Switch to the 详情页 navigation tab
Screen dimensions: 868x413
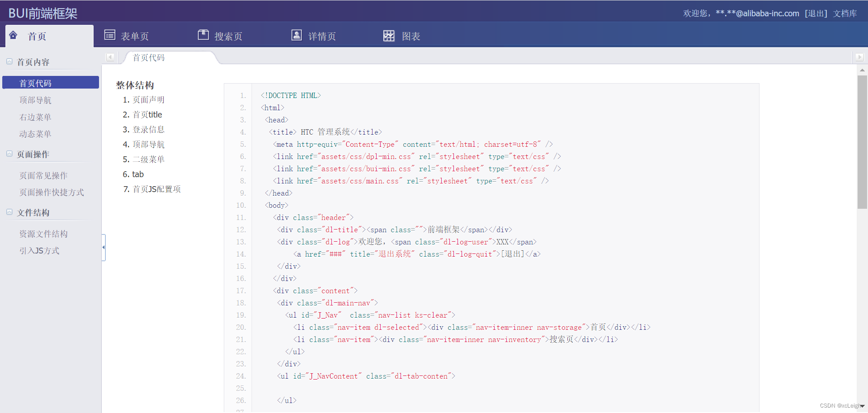pyautogui.click(x=322, y=36)
